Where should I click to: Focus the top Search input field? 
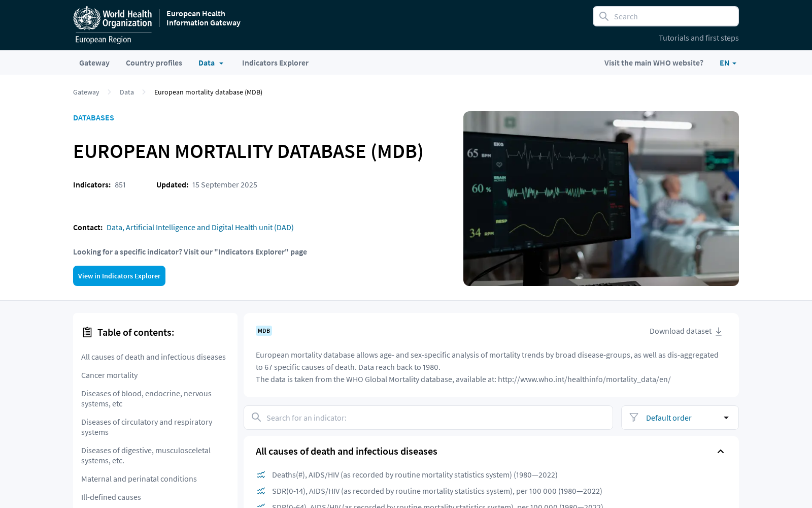[666, 16]
